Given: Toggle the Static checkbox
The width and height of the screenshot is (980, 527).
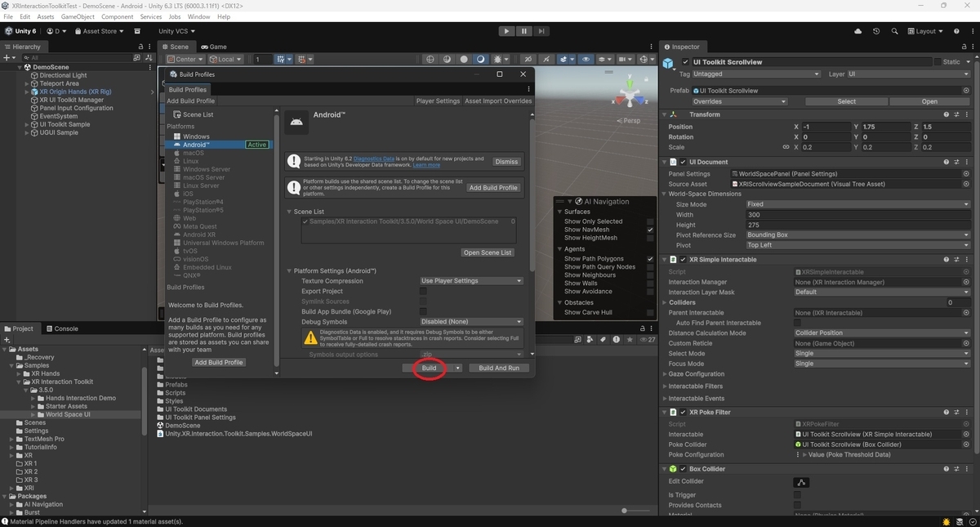Looking at the screenshot, I should coord(938,62).
